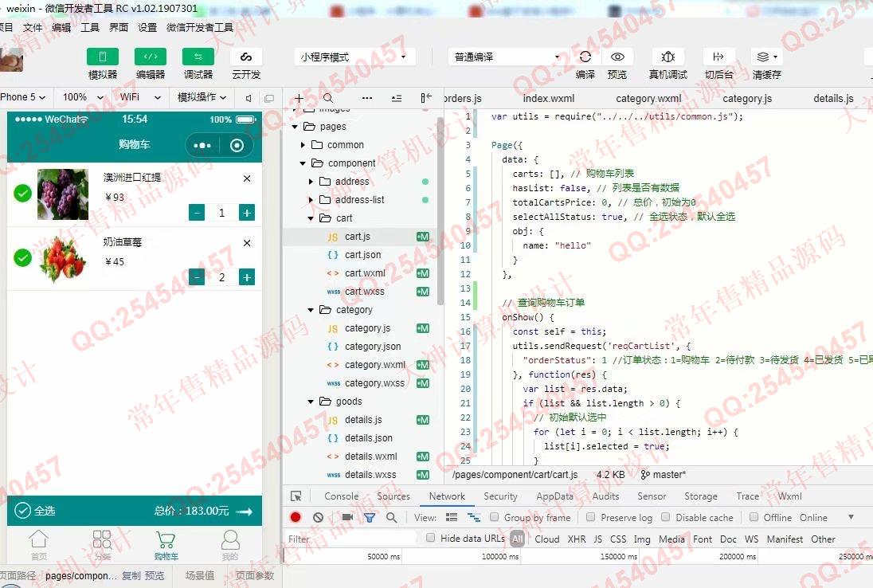Image resolution: width=873 pixels, height=588 pixels.
Task: Detach the simulator window icon
Action: [x=269, y=98]
